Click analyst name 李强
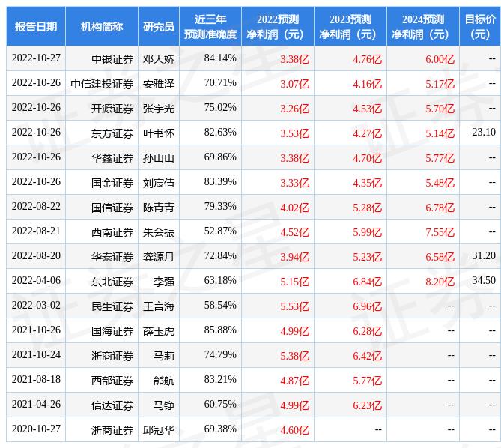 coord(164,282)
